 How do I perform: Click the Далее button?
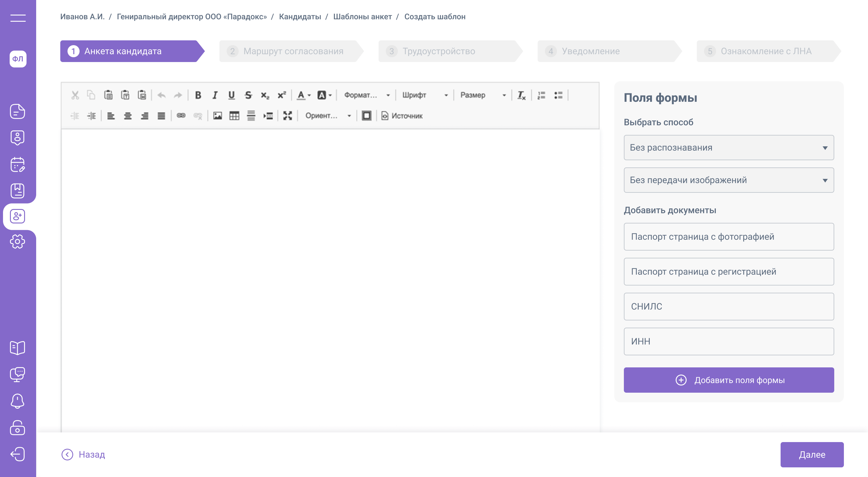coord(811,454)
